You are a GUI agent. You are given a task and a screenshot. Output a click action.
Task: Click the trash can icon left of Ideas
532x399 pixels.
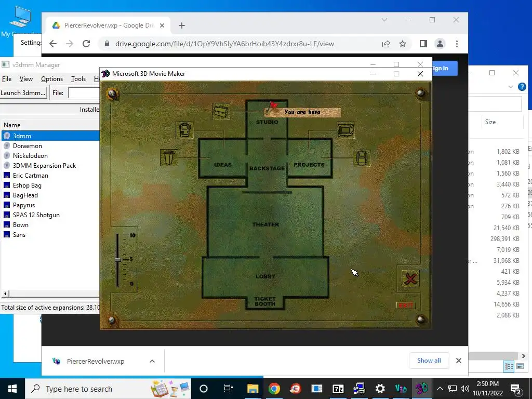(x=169, y=157)
